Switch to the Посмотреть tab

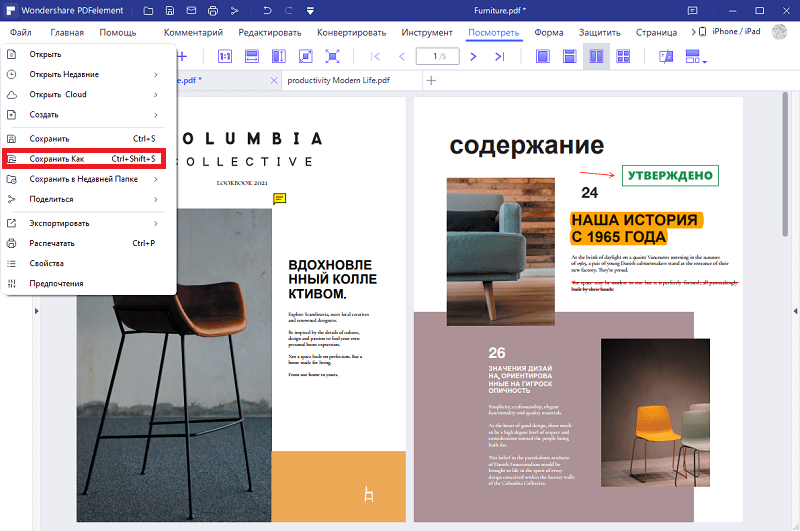(x=493, y=32)
